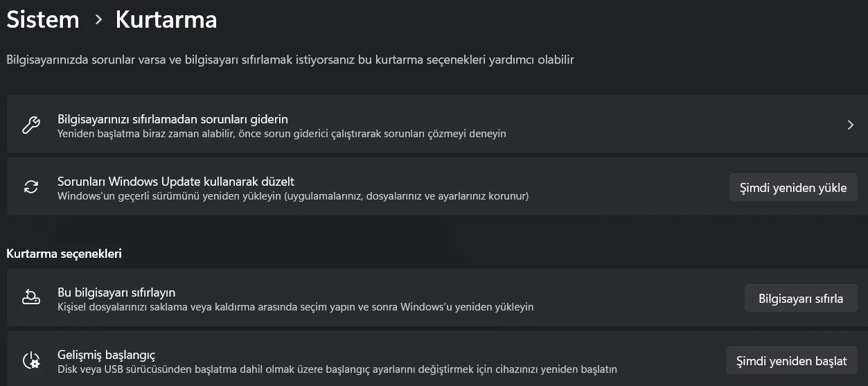
Task: Select Sorunları Windows Update kullanarak düzelt heading
Action: tap(176, 182)
